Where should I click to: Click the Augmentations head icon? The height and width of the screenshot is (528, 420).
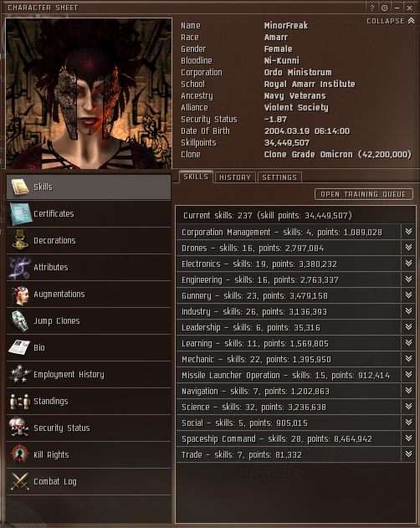[x=20, y=295]
